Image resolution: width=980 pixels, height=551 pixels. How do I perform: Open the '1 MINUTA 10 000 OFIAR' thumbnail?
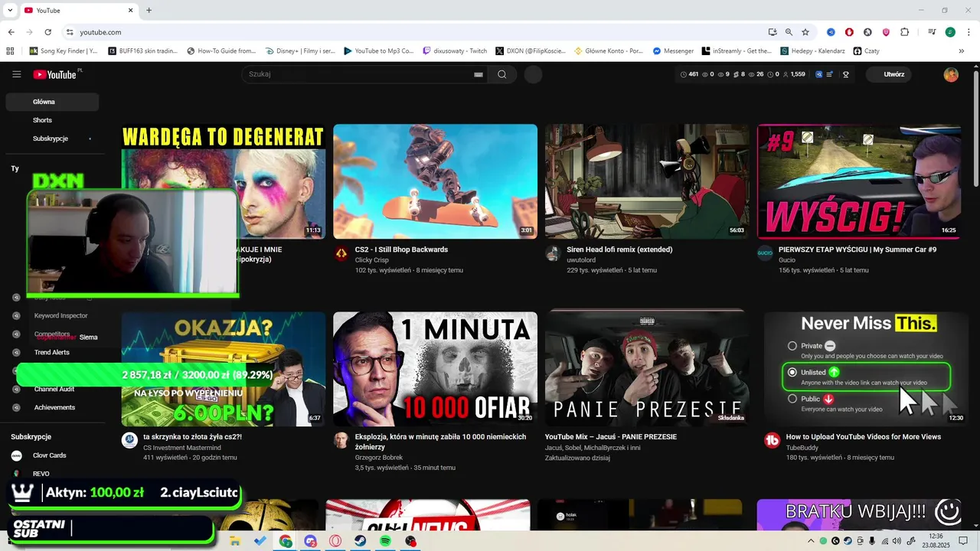[x=435, y=369]
